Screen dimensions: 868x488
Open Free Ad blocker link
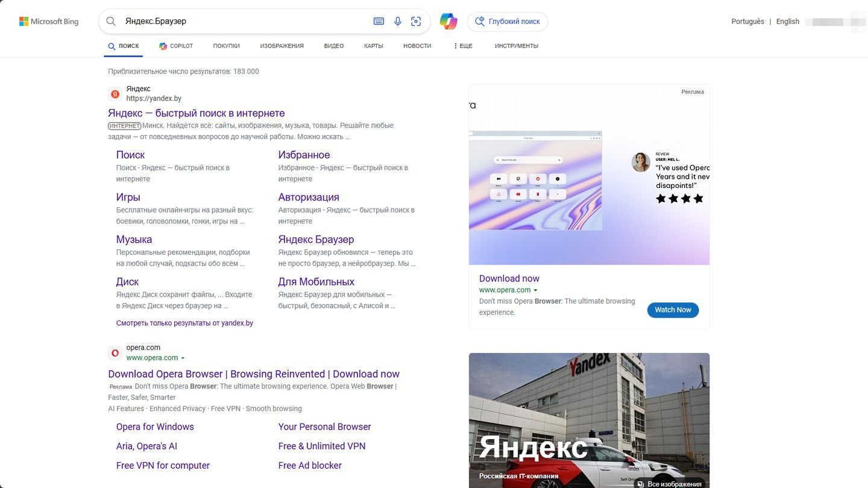(310, 465)
